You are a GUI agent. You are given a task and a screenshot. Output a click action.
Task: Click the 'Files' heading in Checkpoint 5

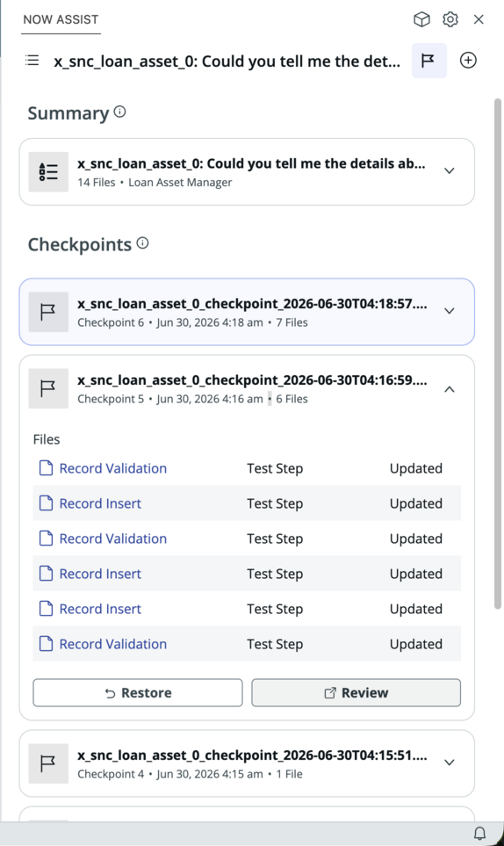[47, 439]
